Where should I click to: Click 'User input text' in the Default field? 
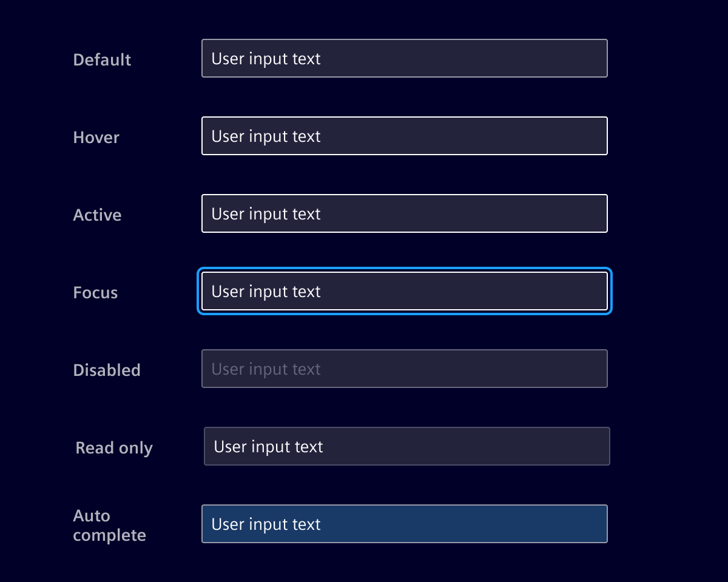[x=265, y=58]
